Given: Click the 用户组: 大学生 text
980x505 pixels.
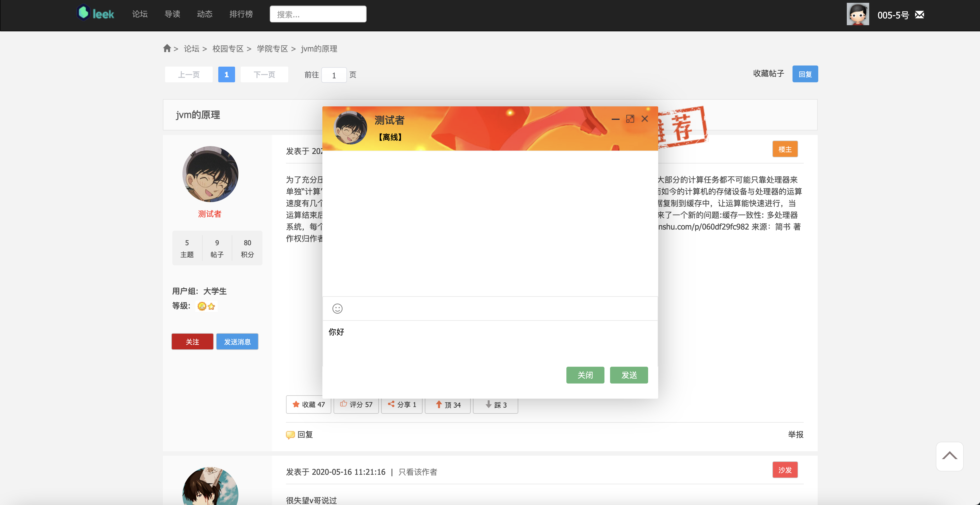Looking at the screenshot, I should [x=199, y=291].
